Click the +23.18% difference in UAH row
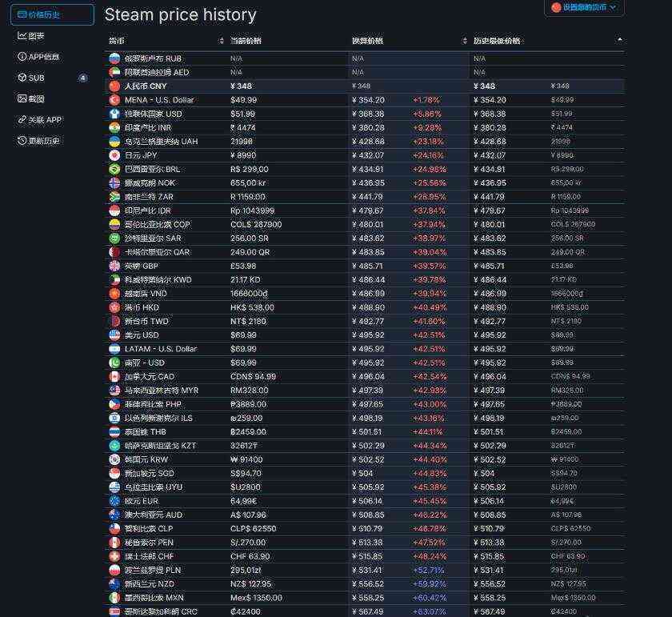The width and height of the screenshot is (672, 617). click(x=428, y=142)
